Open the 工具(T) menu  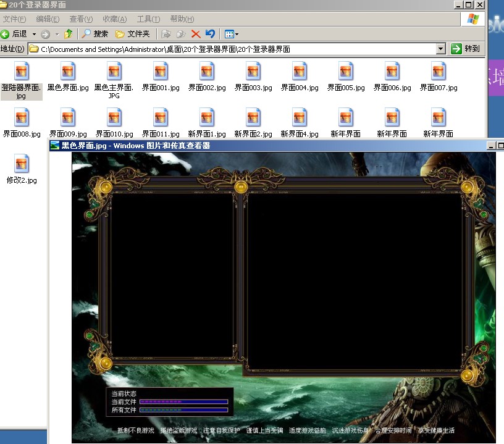coord(149,19)
